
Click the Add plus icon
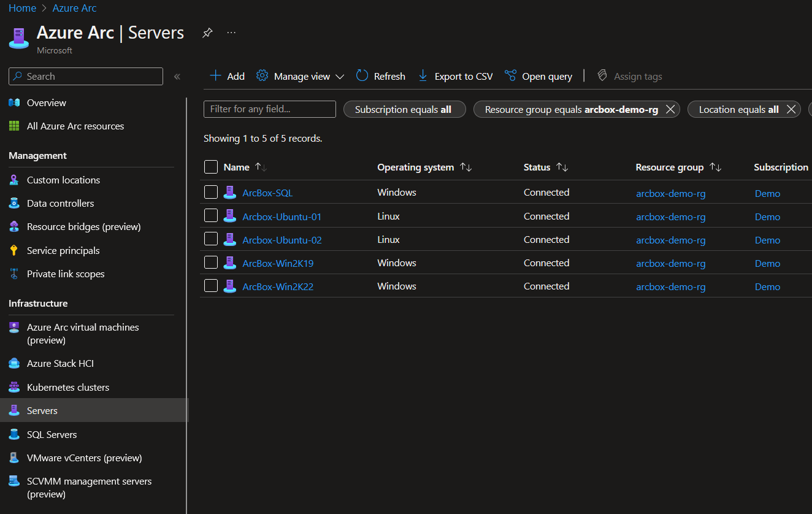(215, 76)
